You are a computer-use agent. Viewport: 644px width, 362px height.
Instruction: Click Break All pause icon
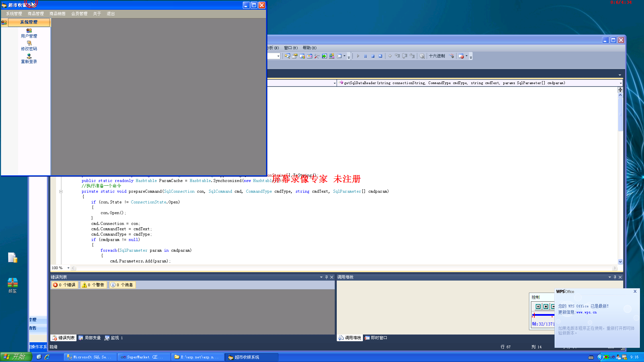366,56
